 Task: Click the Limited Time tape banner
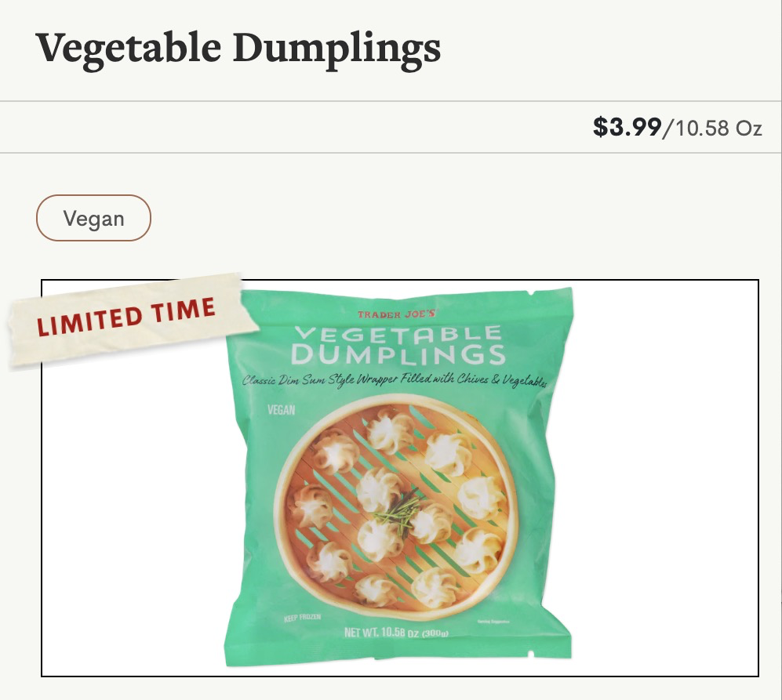coord(133,320)
